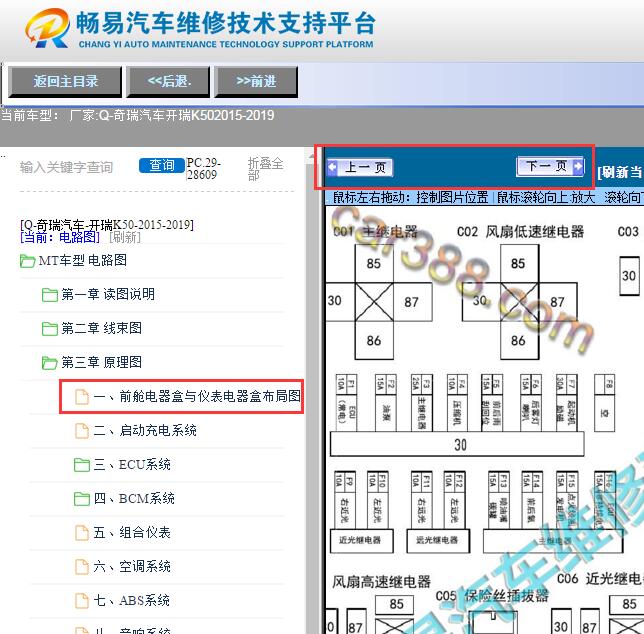Click the 刷新当 refresh link at right
Screen dimensions: 644x634
[x=620, y=172]
